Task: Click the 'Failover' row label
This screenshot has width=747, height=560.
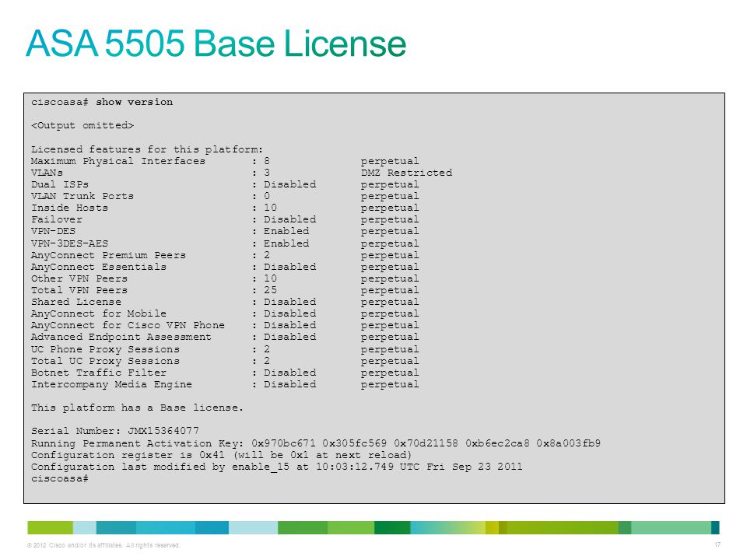Action: [x=57, y=219]
